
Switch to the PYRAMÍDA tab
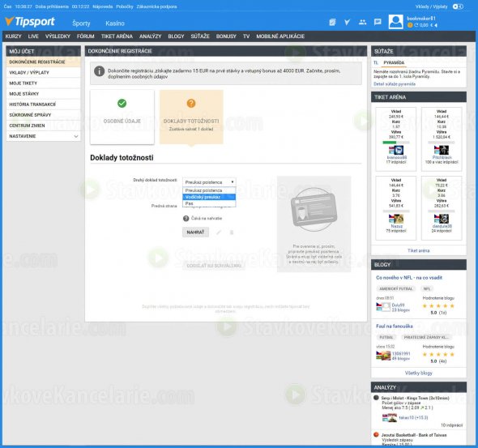394,62
